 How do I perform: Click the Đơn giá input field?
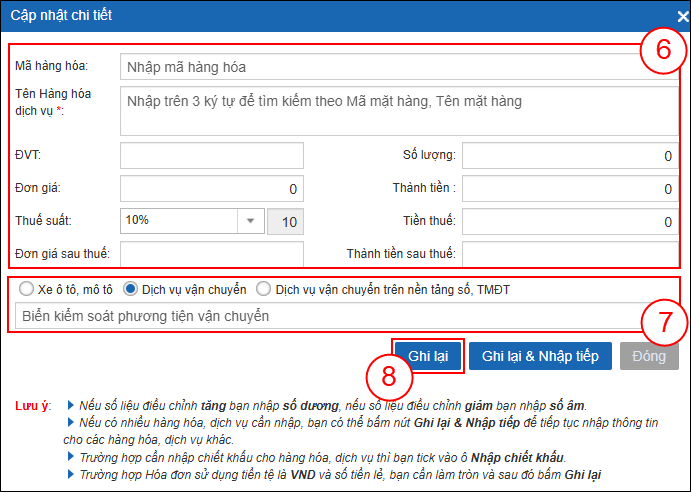pos(211,188)
